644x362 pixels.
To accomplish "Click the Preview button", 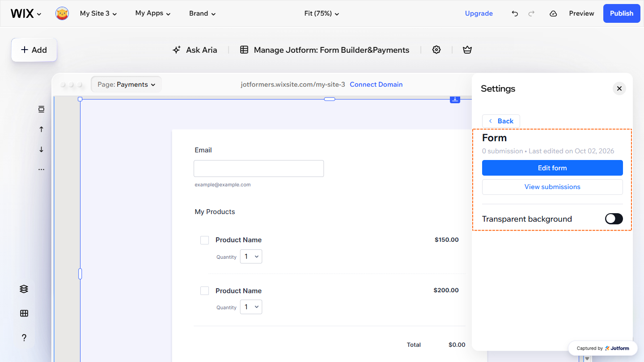I will click(581, 13).
